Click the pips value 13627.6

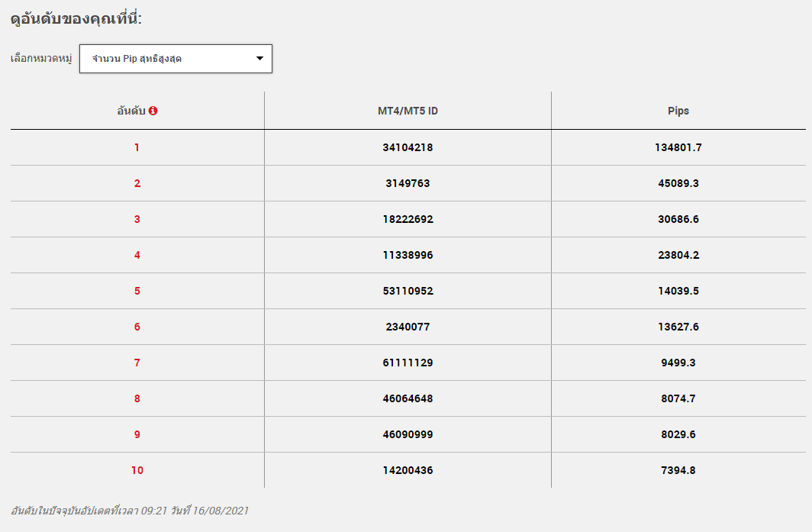(x=678, y=327)
